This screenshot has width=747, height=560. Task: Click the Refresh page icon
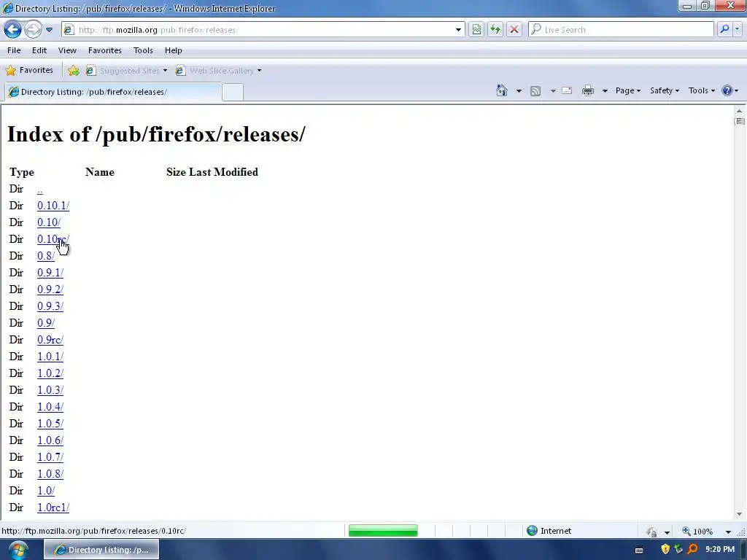click(495, 29)
